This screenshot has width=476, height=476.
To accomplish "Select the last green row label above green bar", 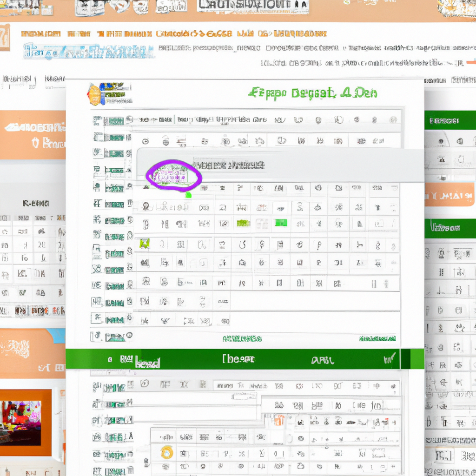I will click(114, 335).
